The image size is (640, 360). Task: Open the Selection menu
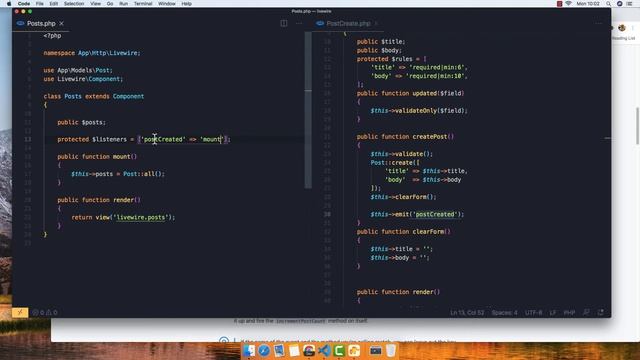click(x=74, y=4)
